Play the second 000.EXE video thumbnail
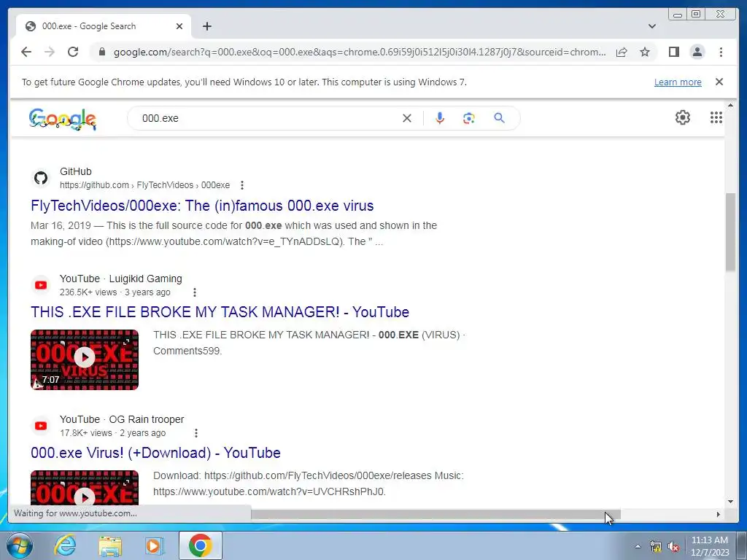Screen dimensions: 747x560 (x=85, y=488)
